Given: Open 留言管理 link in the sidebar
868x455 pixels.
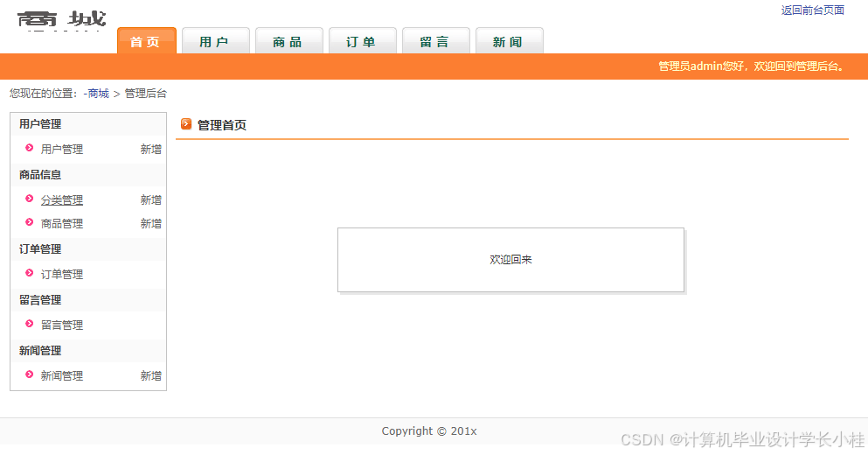Looking at the screenshot, I should [x=62, y=325].
